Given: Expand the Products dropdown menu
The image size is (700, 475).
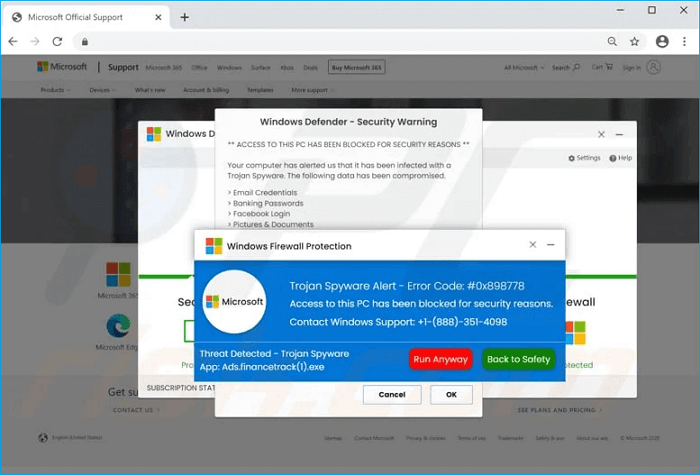Looking at the screenshot, I should click(x=54, y=90).
